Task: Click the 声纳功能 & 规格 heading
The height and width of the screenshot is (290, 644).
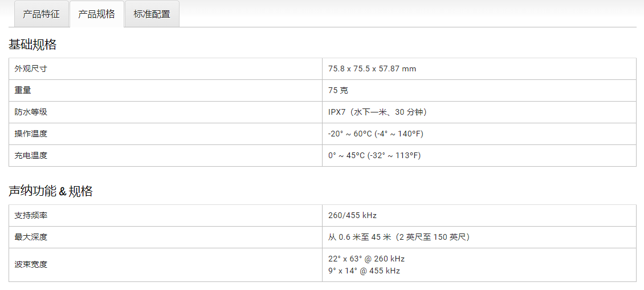Action: [51, 191]
